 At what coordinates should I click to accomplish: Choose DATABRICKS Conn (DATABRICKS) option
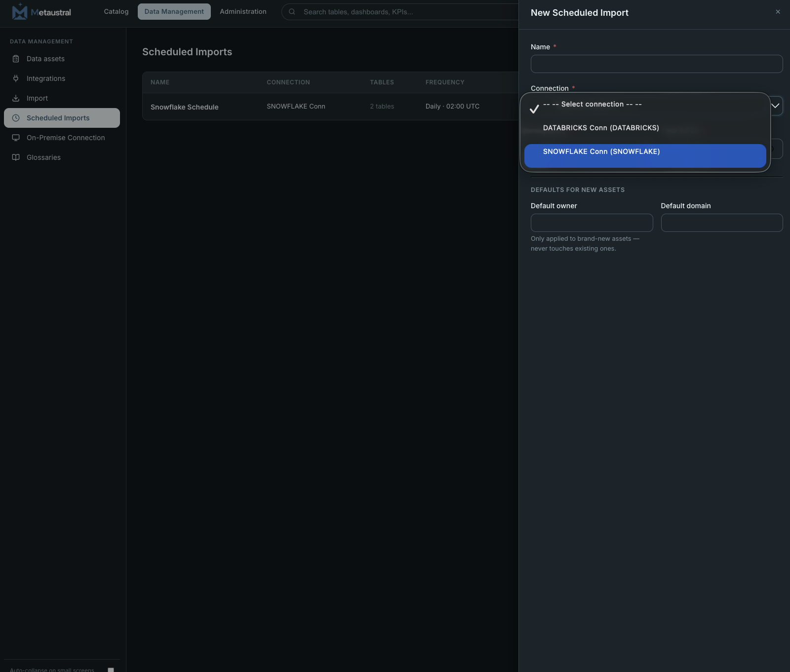645,132
